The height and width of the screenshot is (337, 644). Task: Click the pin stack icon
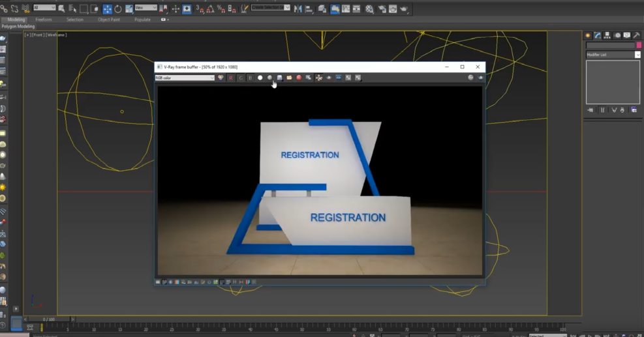590,110
